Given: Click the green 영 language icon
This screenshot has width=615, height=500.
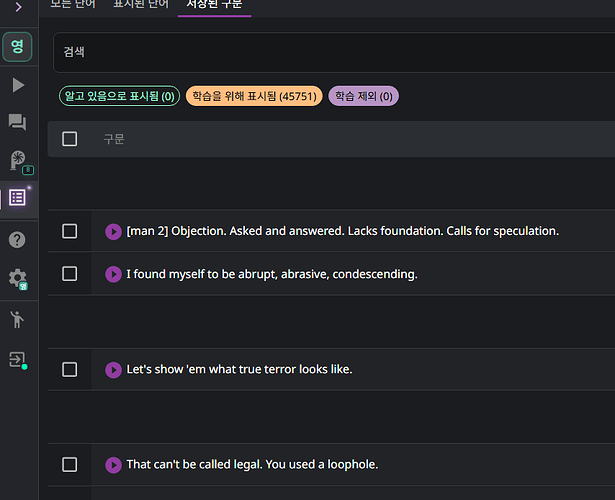Looking at the screenshot, I should pos(17,47).
